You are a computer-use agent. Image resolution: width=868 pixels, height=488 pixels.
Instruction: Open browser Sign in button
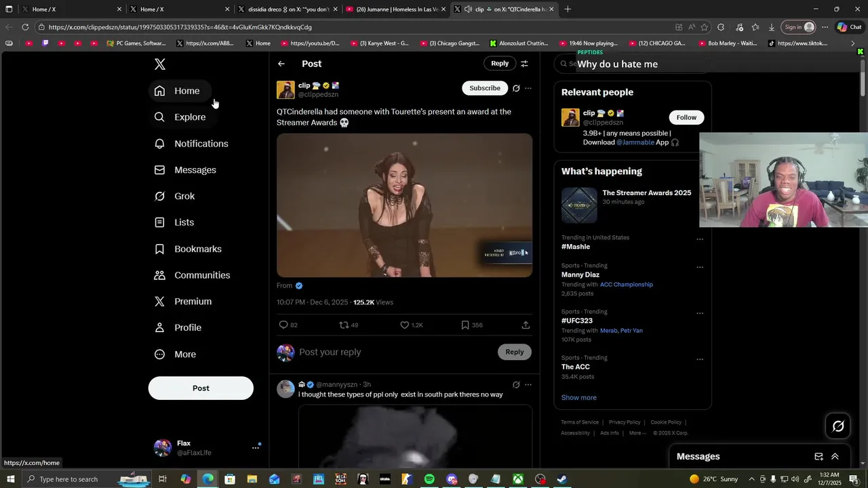[799, 27]
